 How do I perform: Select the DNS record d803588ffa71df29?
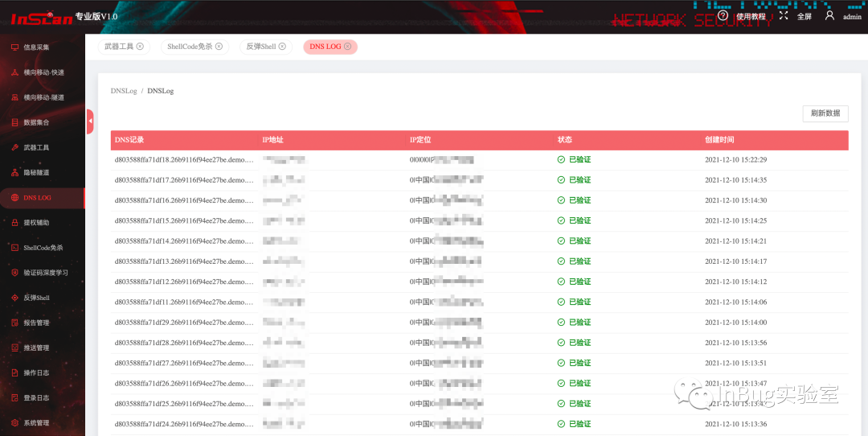(x=184, y=323)
